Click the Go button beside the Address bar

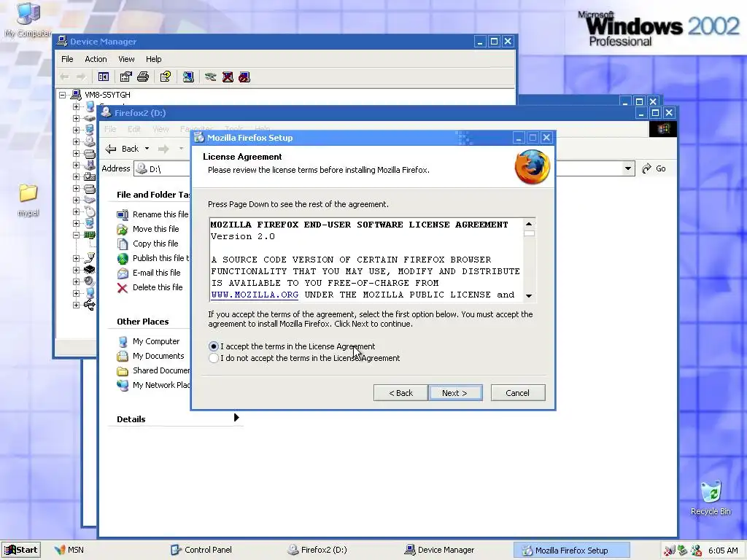[x=654, y=168]
